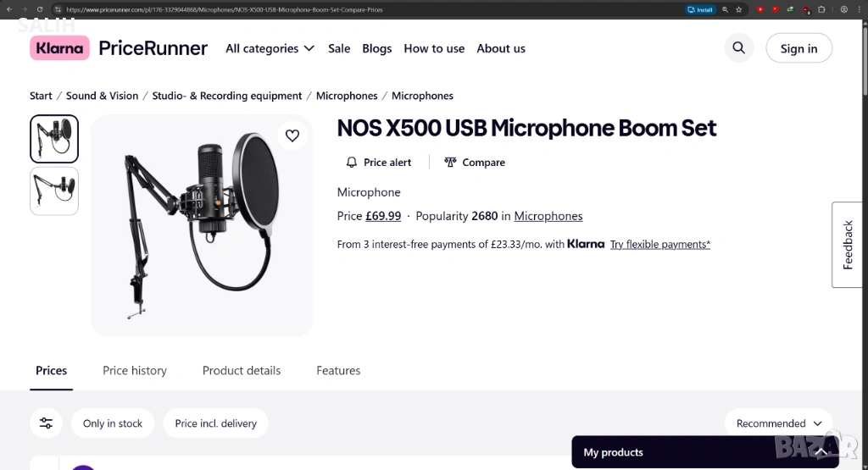This screenshot has width=868, height=470.
Task: Open the Product details tab
Action: click(242, 371)
